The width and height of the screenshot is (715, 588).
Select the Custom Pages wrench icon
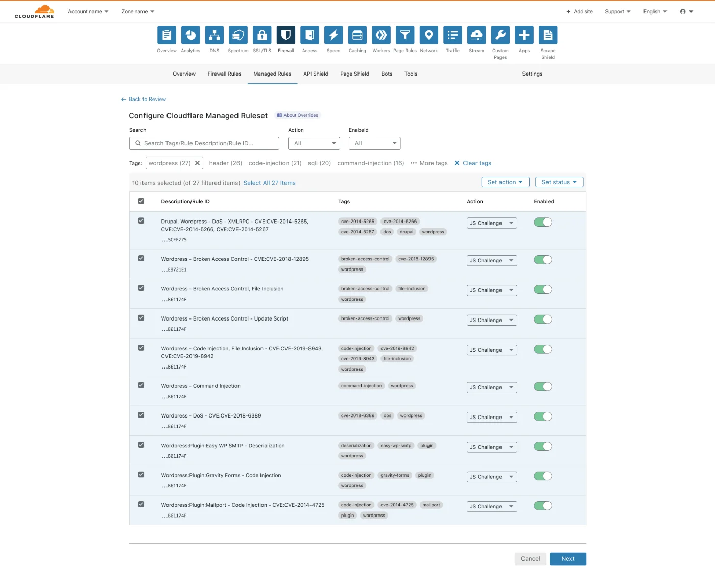point(500,35)
